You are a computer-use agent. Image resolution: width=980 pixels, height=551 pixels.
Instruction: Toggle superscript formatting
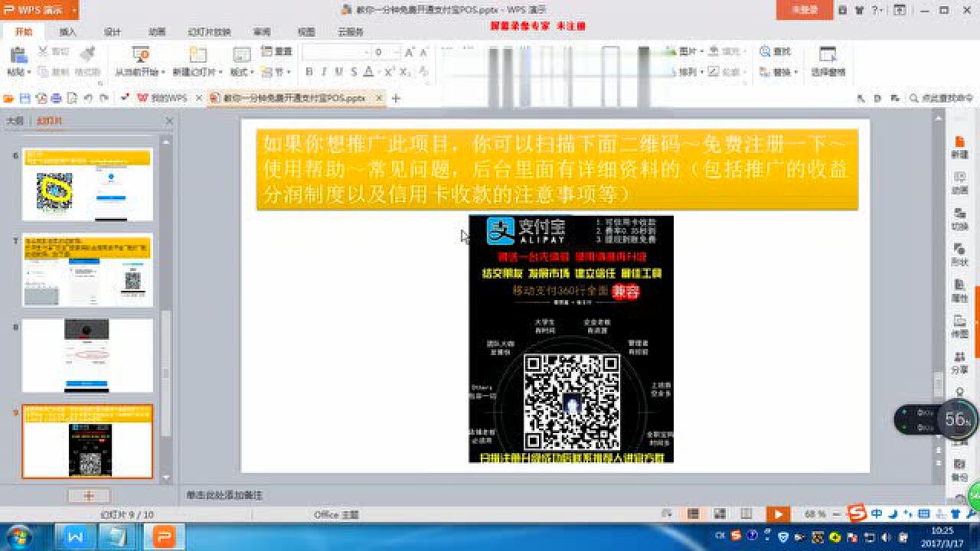[x=389, y=72]
